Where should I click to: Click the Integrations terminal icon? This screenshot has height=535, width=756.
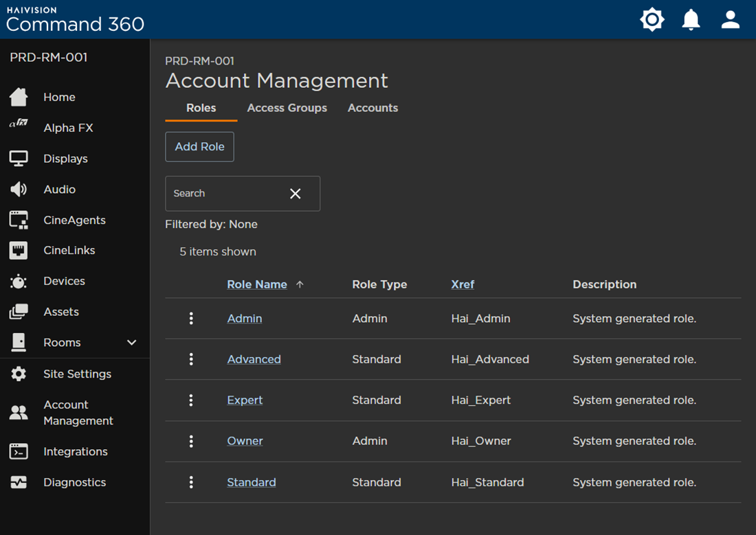[x=19, y=451]
